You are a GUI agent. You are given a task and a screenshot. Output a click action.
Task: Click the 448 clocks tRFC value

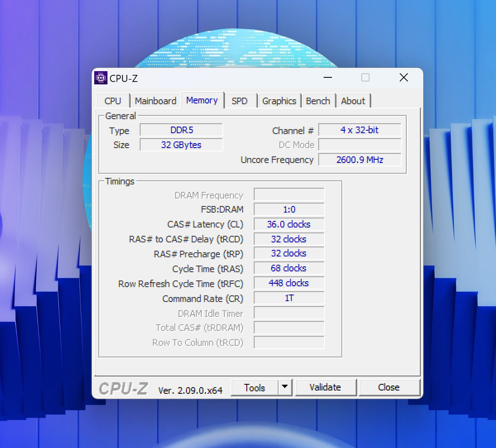(x=289, y=283)
